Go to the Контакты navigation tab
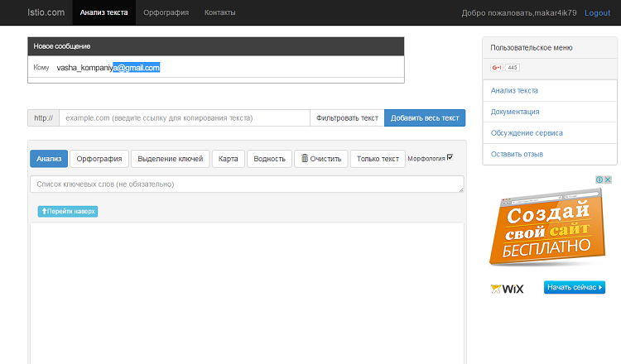The image size is (621, 364). point(219,12)
